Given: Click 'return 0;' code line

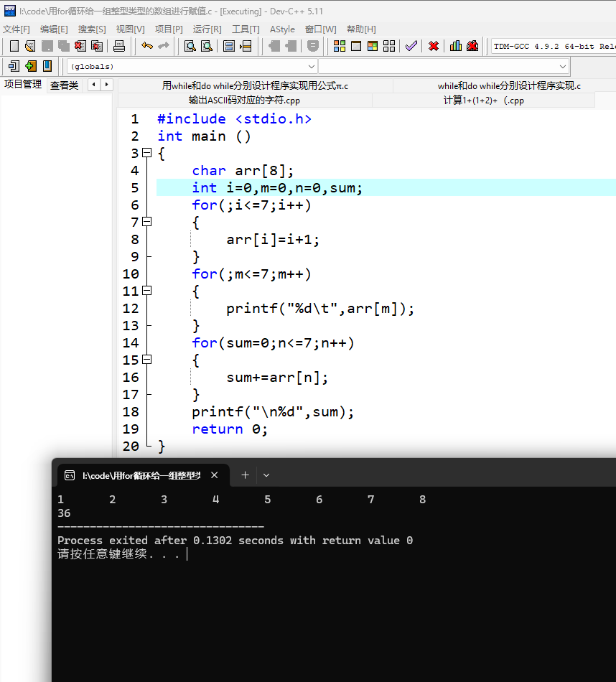Looking at the screenshot, I should point(230,429).
